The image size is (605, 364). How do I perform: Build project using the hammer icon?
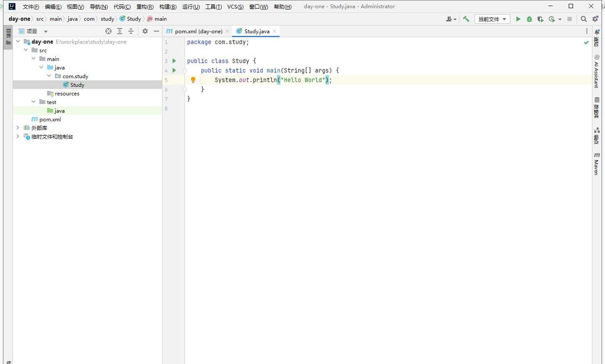pos(466,19)
